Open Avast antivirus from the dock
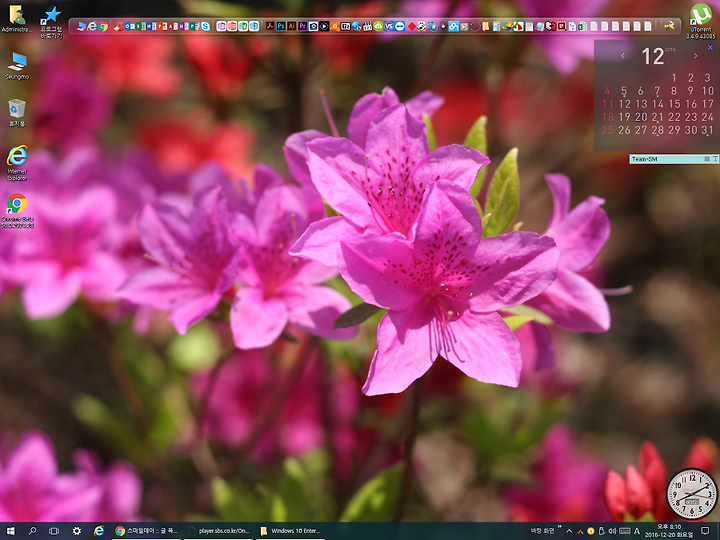 click(335, 26)
